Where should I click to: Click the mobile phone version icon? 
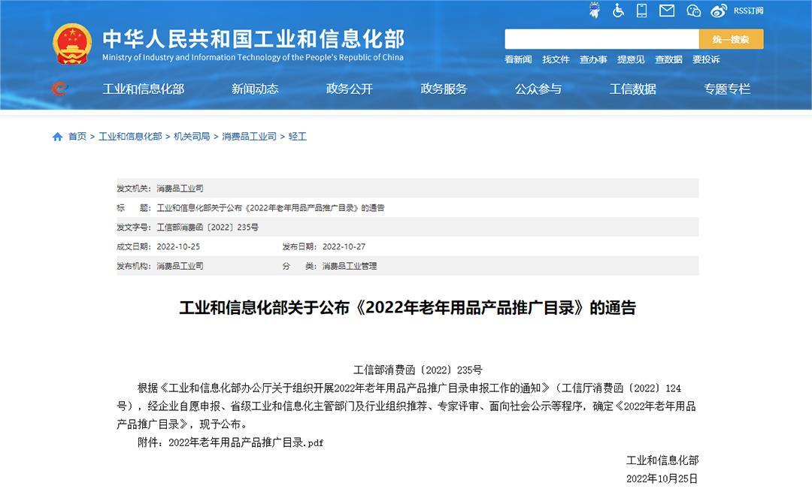click(x=641, y=11)
